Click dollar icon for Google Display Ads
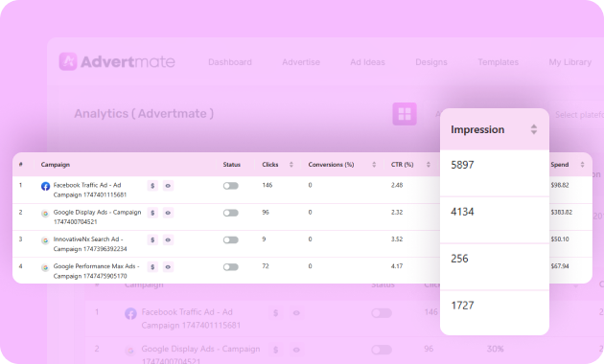604x364 pixels. [152, 213]
